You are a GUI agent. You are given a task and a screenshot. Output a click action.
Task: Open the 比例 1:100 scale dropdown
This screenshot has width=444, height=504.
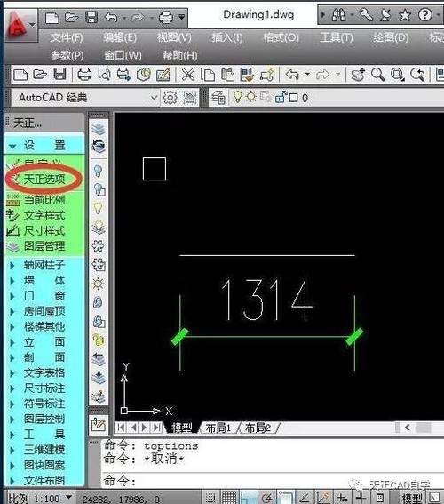point(68,497)
